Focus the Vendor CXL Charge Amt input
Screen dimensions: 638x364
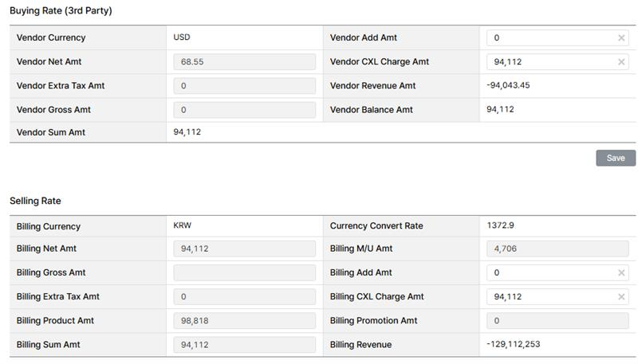[550, 62]
